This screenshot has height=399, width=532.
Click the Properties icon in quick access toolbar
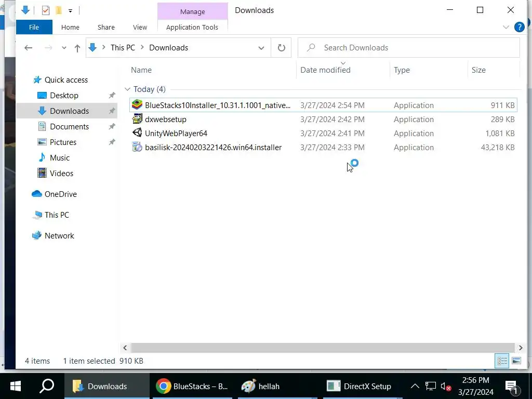pyautogui.click(x=46, y=10)
